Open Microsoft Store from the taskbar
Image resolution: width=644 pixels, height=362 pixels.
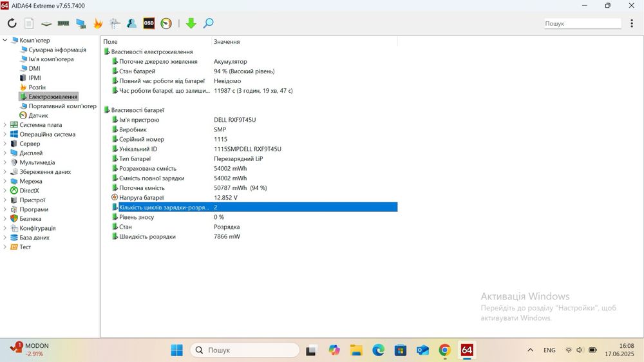click(x=401, y=350)
